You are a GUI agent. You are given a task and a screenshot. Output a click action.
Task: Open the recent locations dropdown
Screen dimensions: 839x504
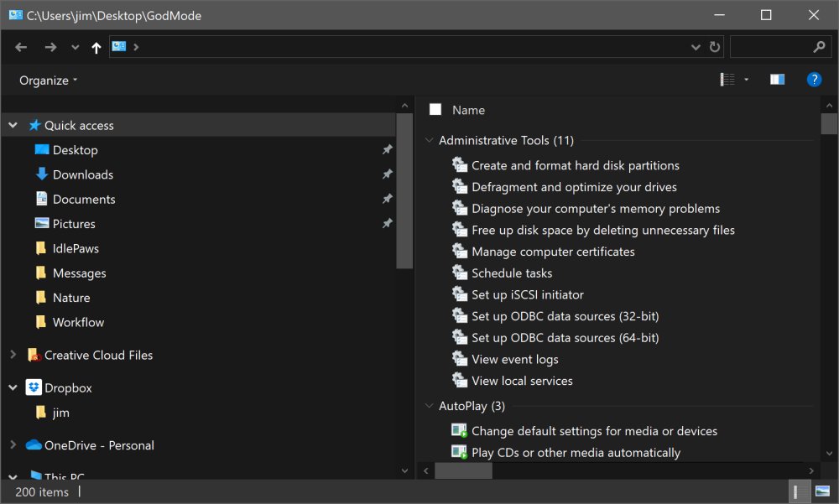(76, 48)
